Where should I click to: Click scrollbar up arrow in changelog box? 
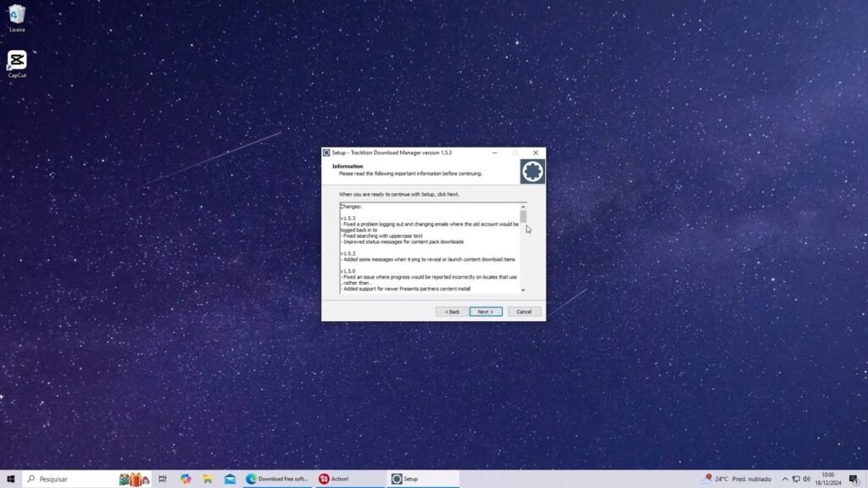[x=522, y=207]
